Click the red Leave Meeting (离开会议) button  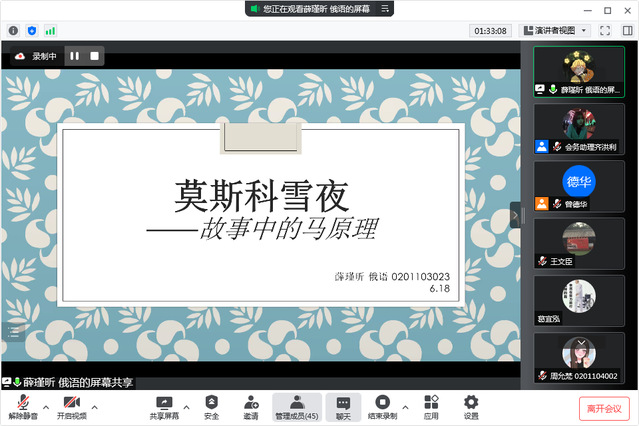tap(604, 408)
